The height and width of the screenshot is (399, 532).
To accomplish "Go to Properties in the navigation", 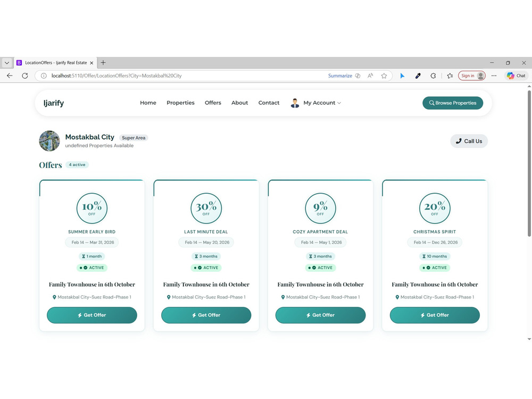I will pos(180,103).
